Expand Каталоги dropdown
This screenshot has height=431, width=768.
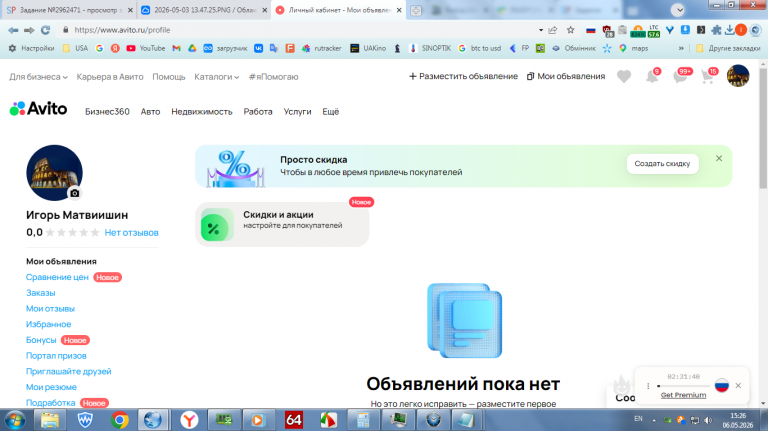coord(216,77)
